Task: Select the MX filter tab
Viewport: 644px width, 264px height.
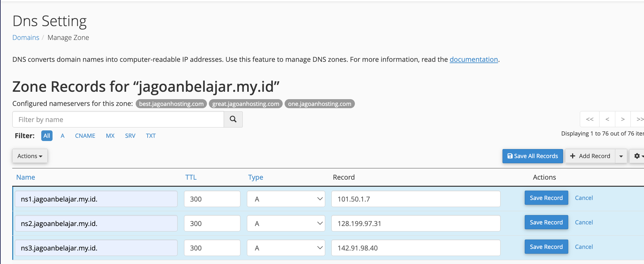Action: [110, 136]
